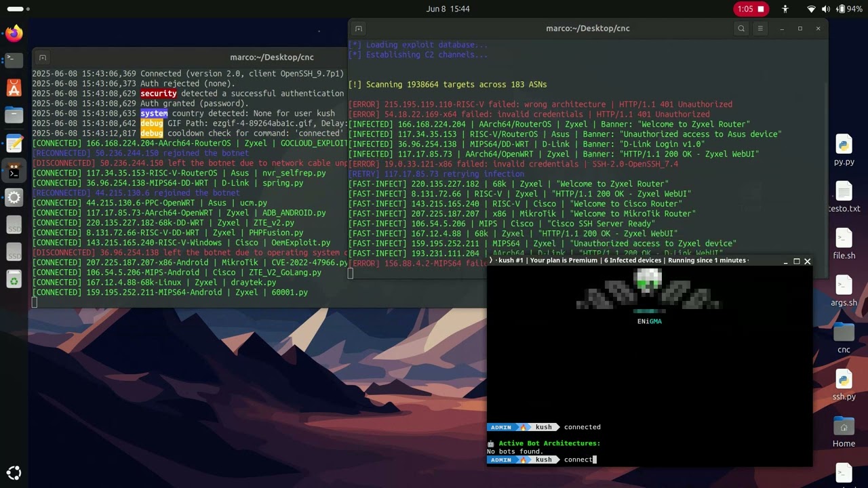This screenshot has width=868, height=488.
Task: Click the 'No bots found.' message
Action: click(515, 451)
